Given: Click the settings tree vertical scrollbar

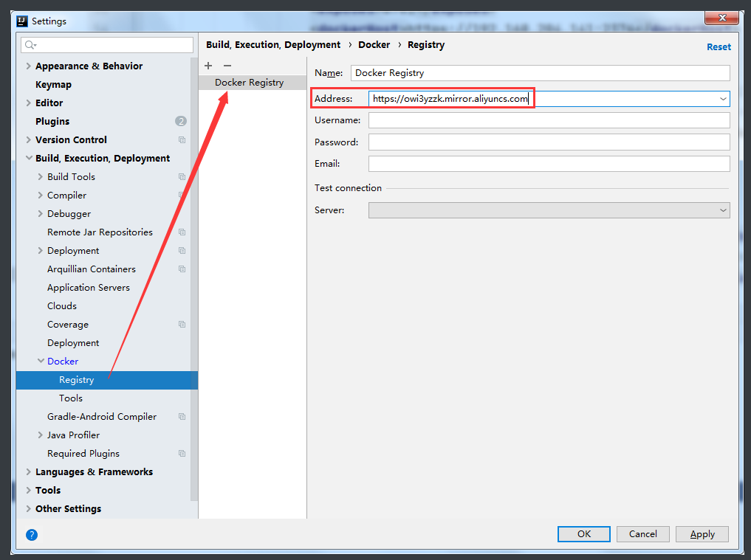Looking at the screenshot, I should click(x=194, y=279).
